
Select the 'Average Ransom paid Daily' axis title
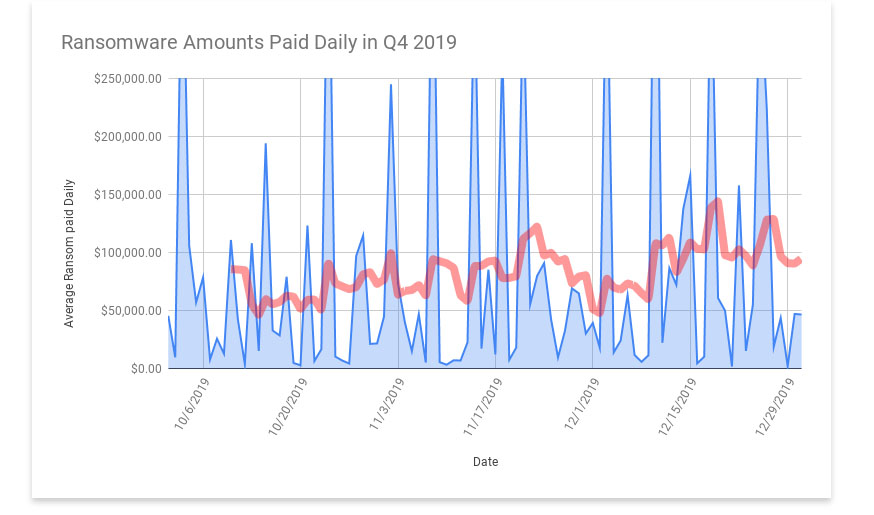pos(69,253)
